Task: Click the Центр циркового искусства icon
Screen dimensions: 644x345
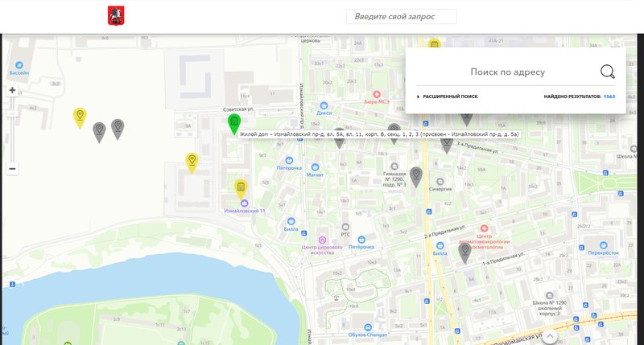Action: pos(323,240)
